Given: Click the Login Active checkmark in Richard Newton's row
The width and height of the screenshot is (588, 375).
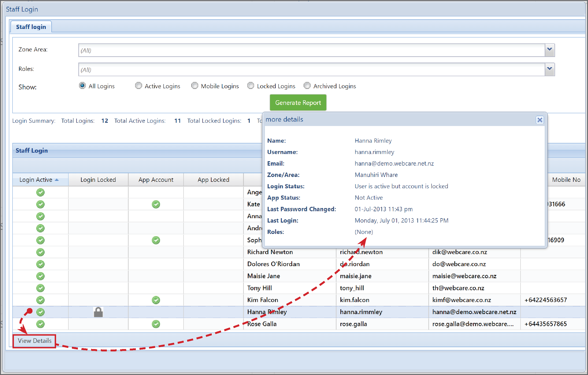Looking at the screenshot, I should [40, 252].
